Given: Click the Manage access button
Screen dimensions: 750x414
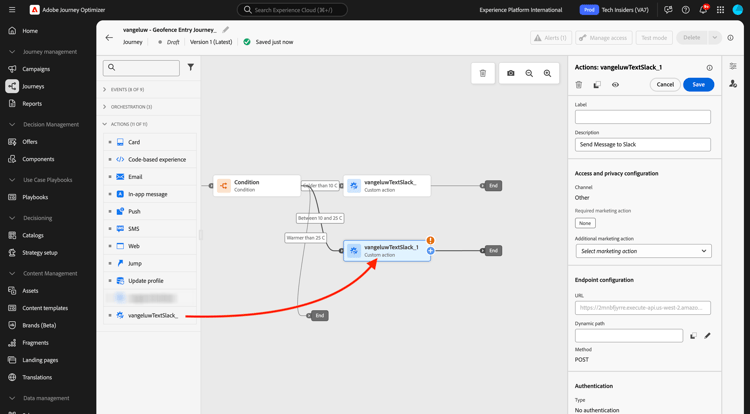Looking at the screenshot, I should coord(604,38).
